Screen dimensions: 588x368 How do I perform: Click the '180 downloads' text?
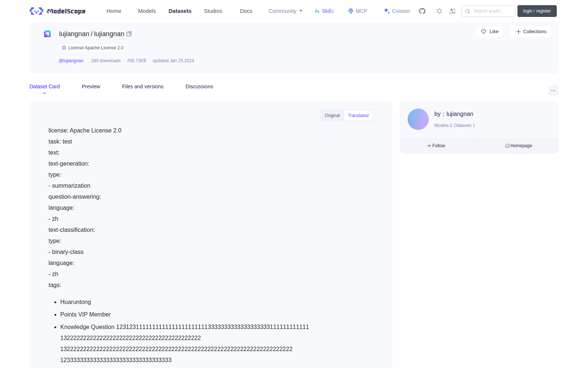[x=106, y=61]
